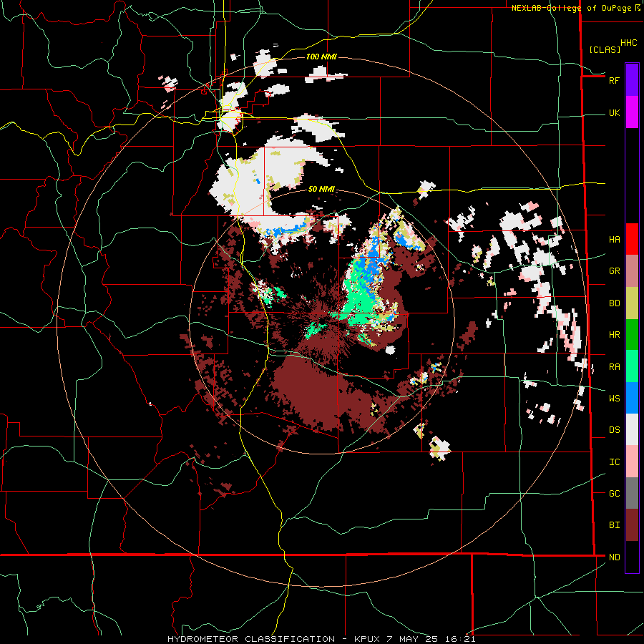644x644 pixels.
Task: Click the DS legend label
Action: pos(614,430)
